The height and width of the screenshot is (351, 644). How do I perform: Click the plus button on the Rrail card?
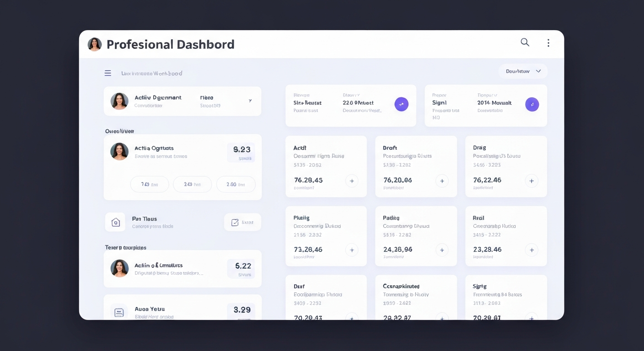point(531,250)
